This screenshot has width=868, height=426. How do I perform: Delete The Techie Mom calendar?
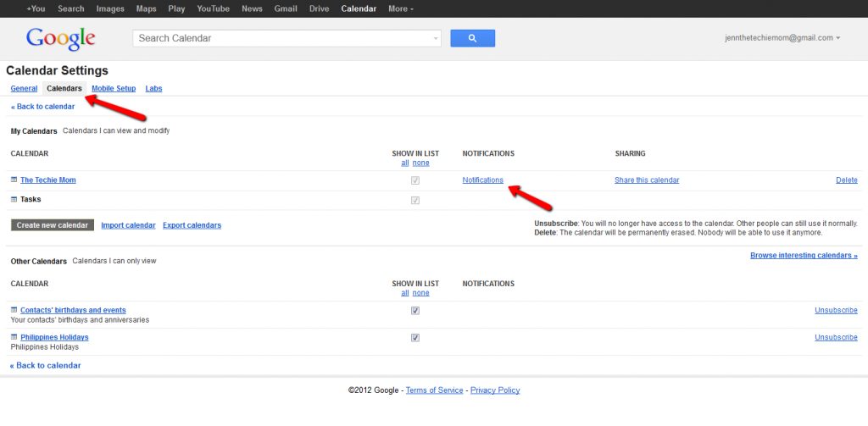847,180
